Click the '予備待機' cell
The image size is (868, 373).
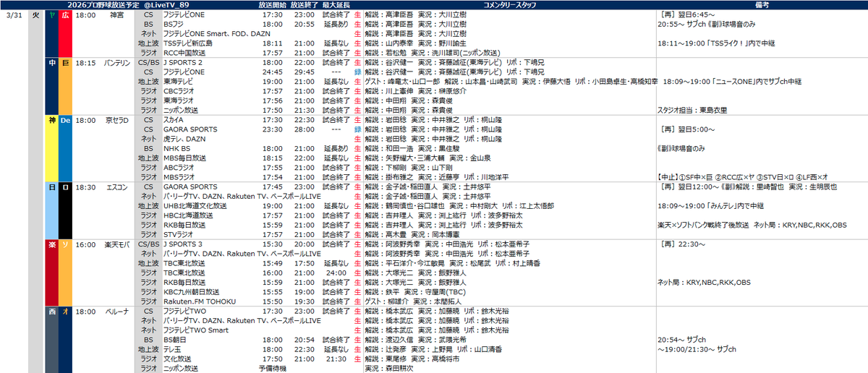pos(271,368)
